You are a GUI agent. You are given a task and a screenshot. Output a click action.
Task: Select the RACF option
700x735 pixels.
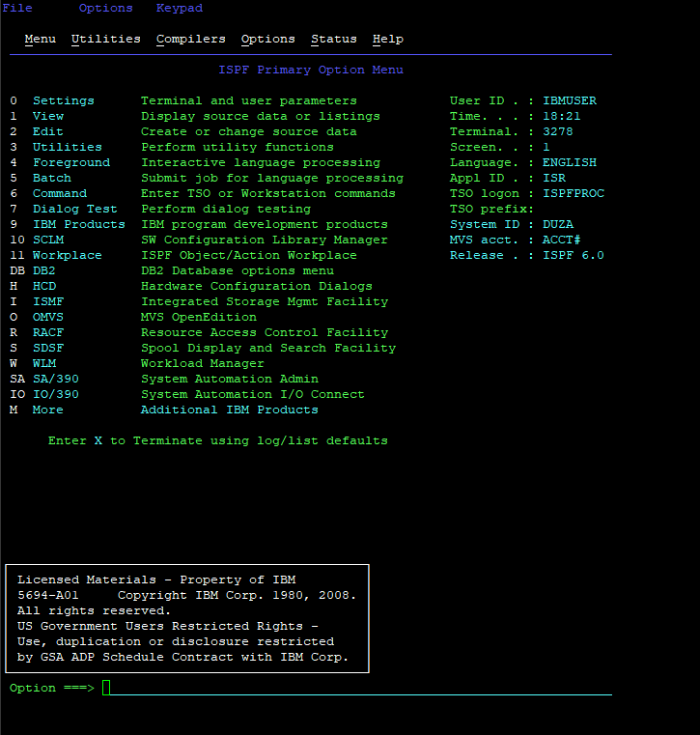click(x=47, y=333)
